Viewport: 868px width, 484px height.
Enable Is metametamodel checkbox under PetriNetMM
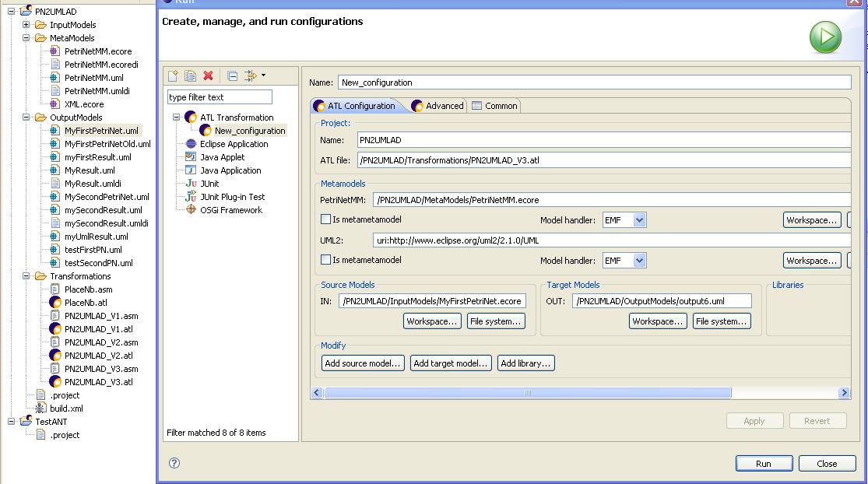click(326, 220)
